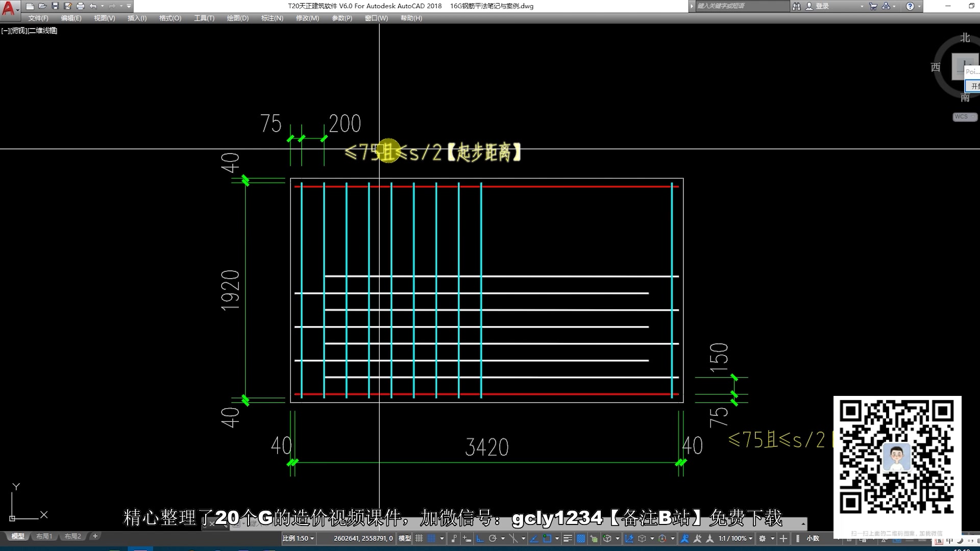Open the 绘图(D) menu
980x551 pixels.
[237, 18]
